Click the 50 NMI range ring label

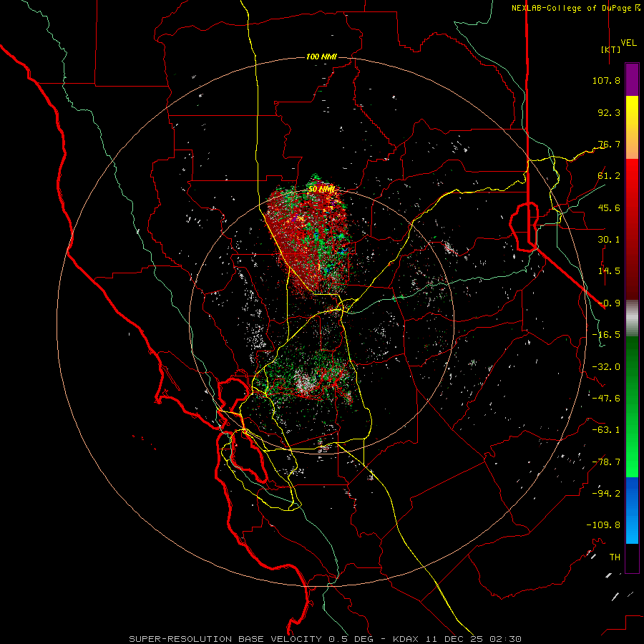coord(321,190)
